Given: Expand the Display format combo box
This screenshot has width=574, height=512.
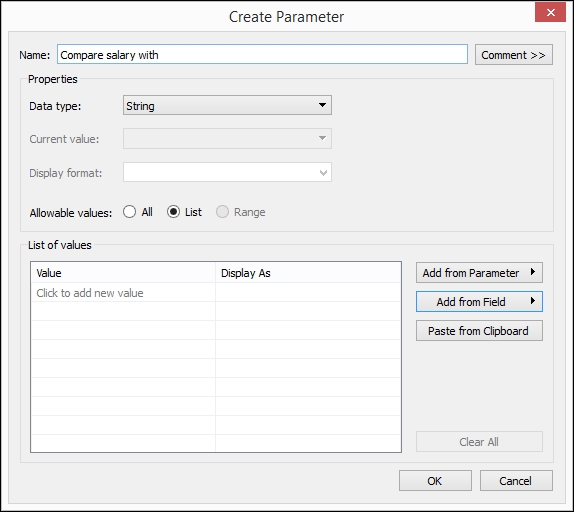Looking at the screenshot, I should pos(227,172).
